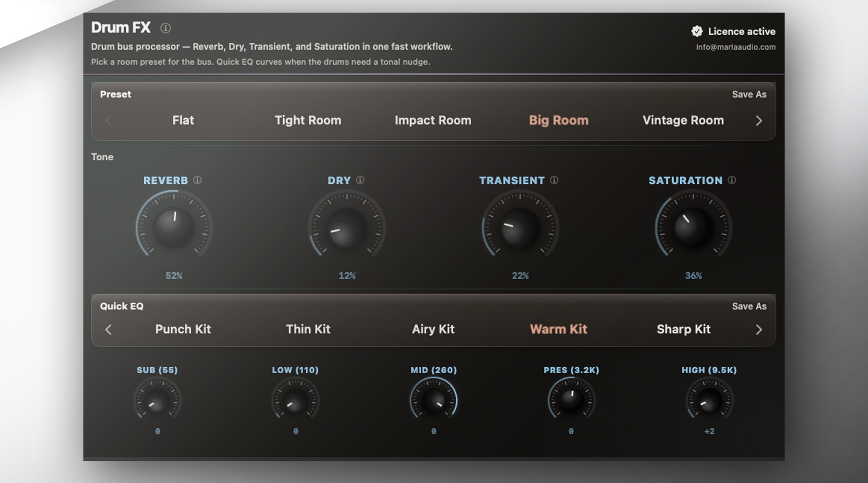Click the Tone section heading
Image resolution: width=868 pixels, height=483 pixels.
coord(102,157)
